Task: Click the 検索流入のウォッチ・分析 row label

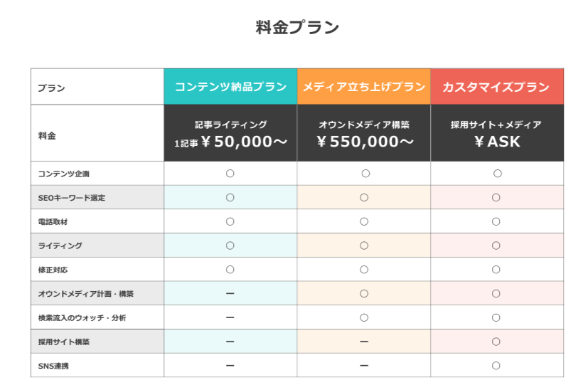Action: point(82,318)
